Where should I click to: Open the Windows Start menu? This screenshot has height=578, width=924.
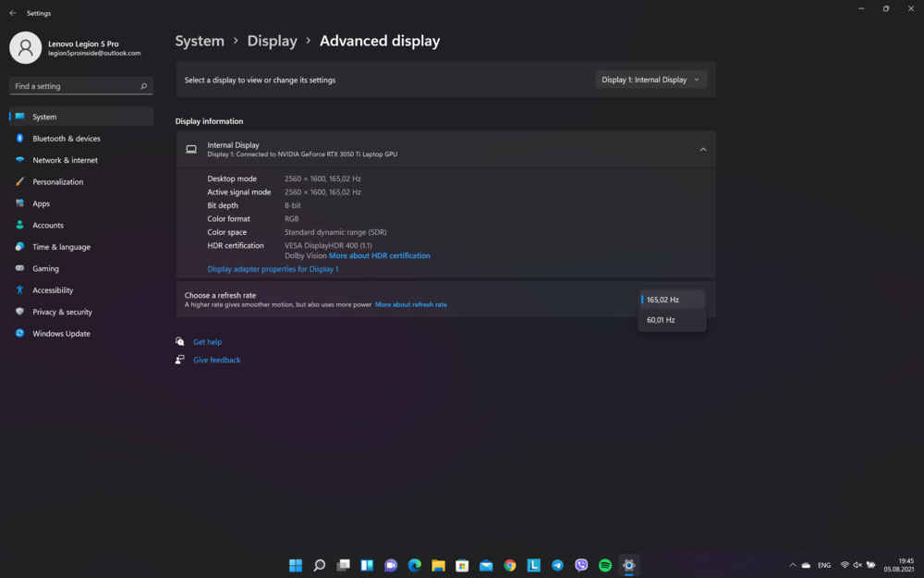[296, 566]
